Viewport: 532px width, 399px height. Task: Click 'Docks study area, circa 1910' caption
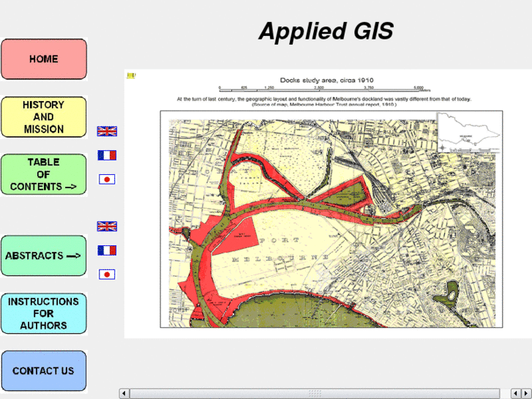pos(326,80)
